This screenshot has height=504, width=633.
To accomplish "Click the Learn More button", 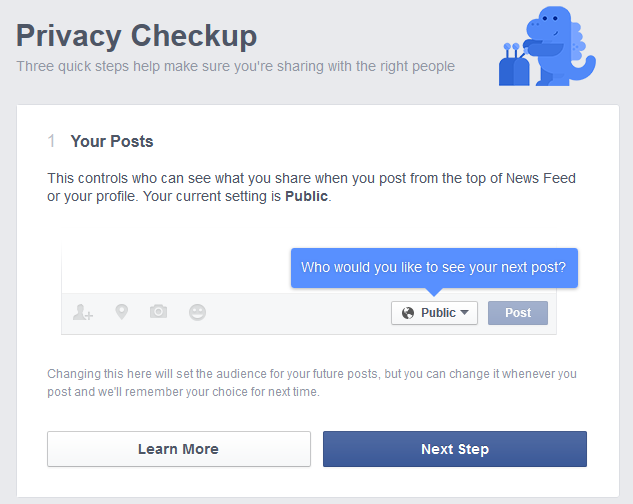I will pos(179,449).
